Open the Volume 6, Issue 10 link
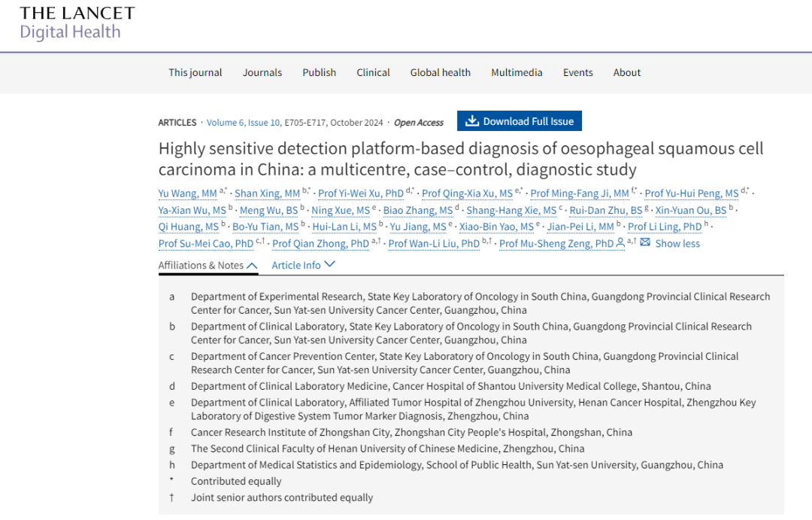 [244, 123]
